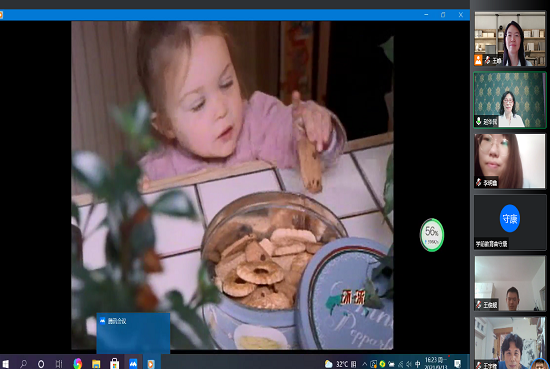The width and height of the screenshot is (550, 369).
Task: Launch the colorful browser taskbar icon
Action: 78,364
